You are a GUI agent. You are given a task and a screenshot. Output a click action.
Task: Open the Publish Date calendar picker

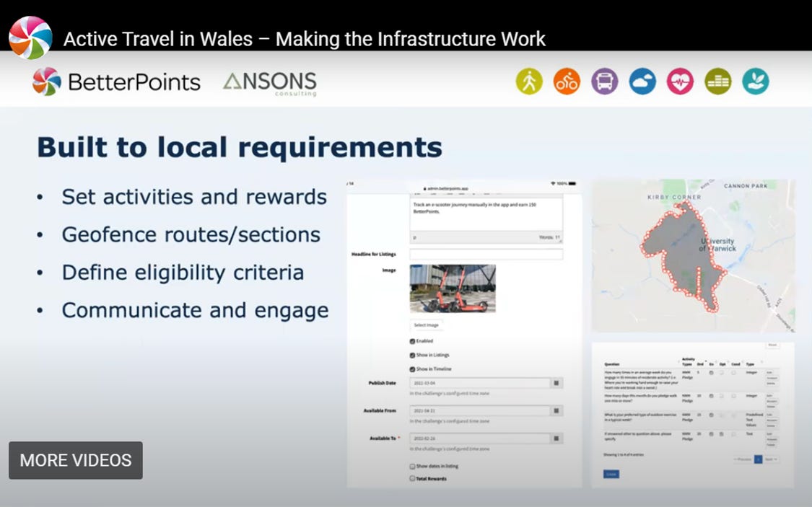pyautogui.click(x=556, y=383)
